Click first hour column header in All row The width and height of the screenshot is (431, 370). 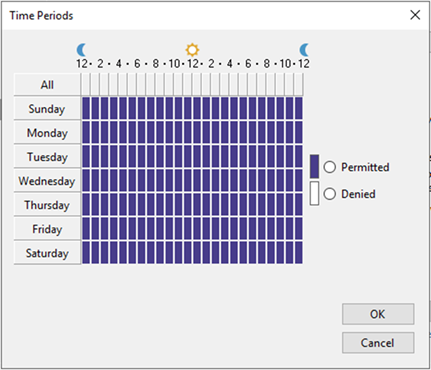click(86, 85)
